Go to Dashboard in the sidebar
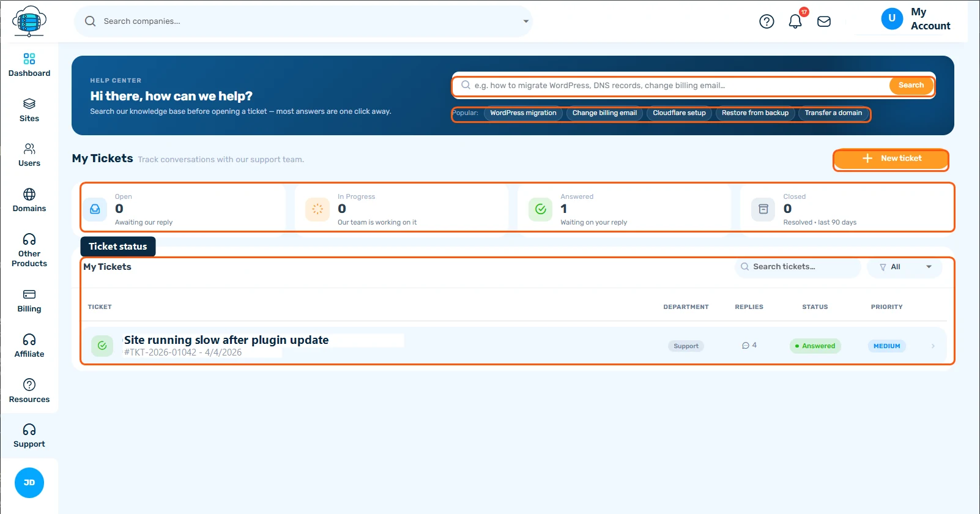 tap(29, 65)
